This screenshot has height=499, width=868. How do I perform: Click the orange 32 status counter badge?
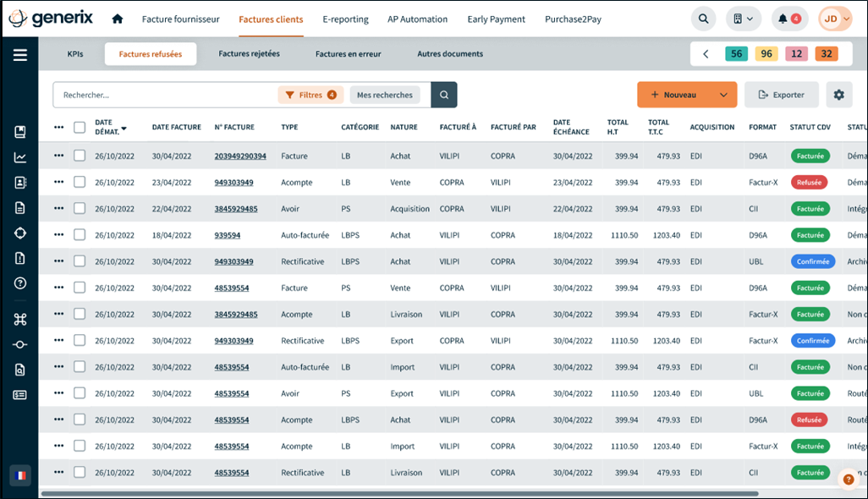(826, 54)
